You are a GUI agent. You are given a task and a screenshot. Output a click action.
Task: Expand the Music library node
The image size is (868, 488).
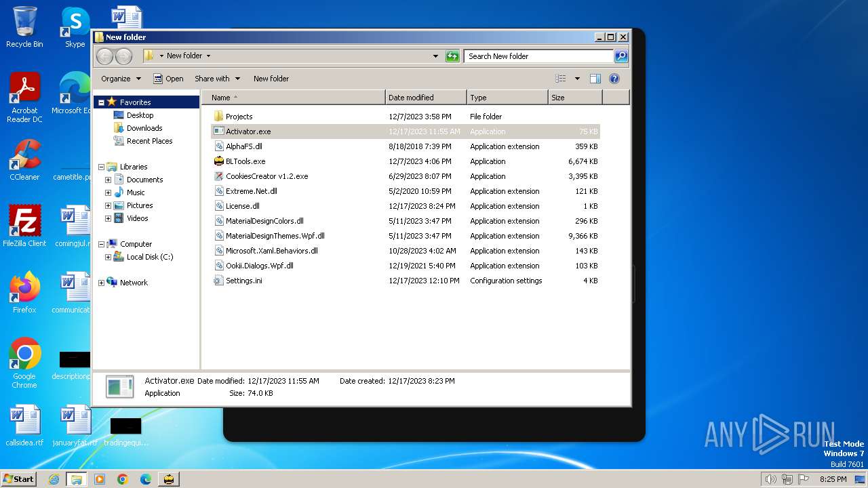point(108,192)
